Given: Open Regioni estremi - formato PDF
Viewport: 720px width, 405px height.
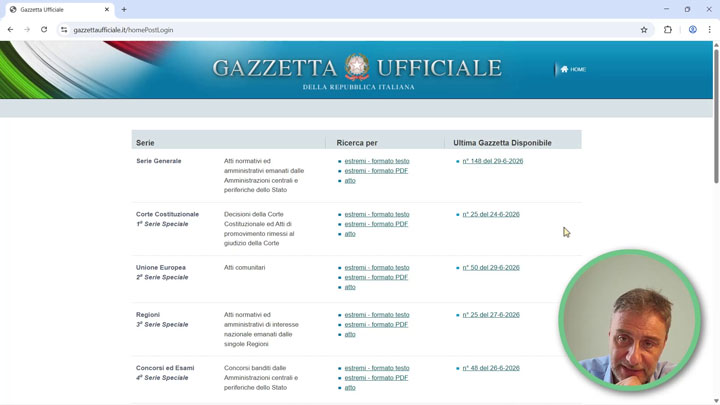Looking at the screenshot, I should pyautogui.click(x=376, y=324).
